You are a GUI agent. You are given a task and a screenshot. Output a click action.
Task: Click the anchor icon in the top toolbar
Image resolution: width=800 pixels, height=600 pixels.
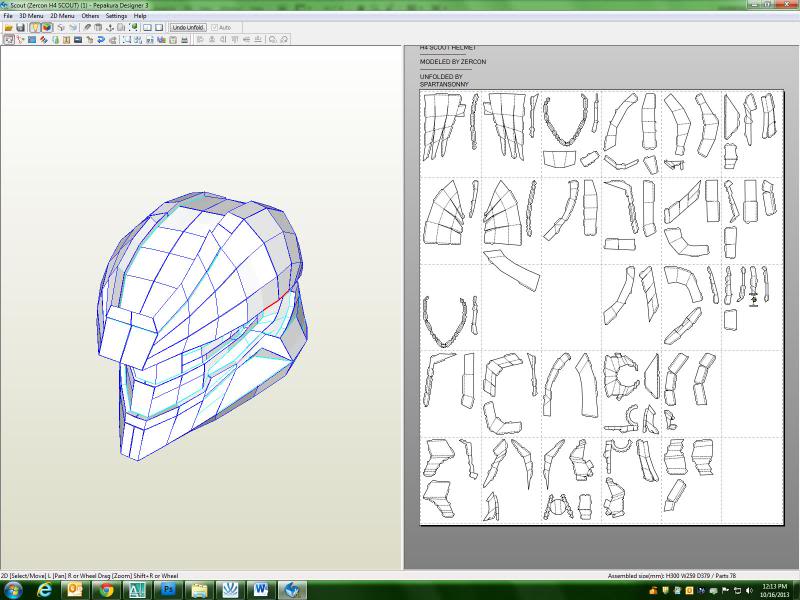[109, 28]
